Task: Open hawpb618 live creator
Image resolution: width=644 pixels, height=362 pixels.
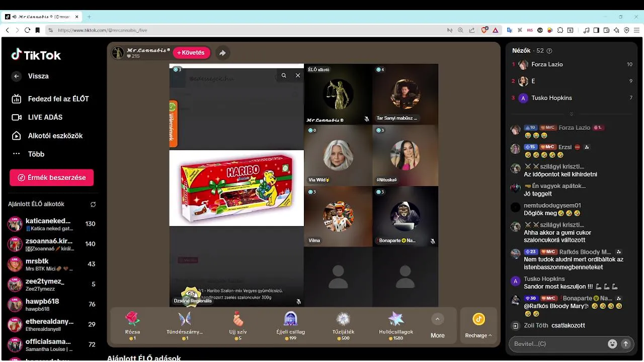Action: [51, 305]
